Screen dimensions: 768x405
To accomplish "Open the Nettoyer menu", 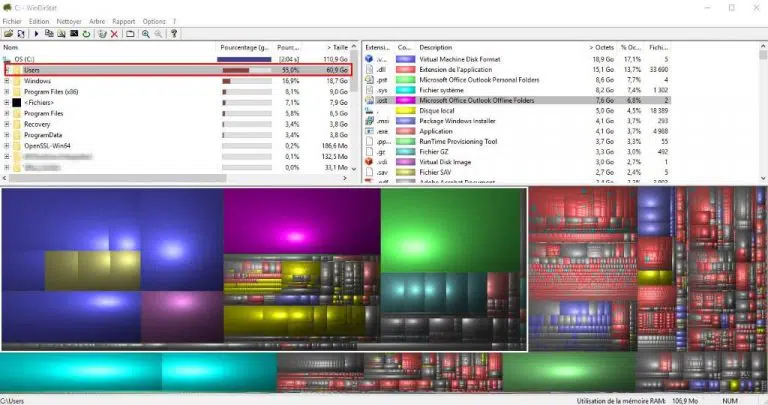I will 69,22.
